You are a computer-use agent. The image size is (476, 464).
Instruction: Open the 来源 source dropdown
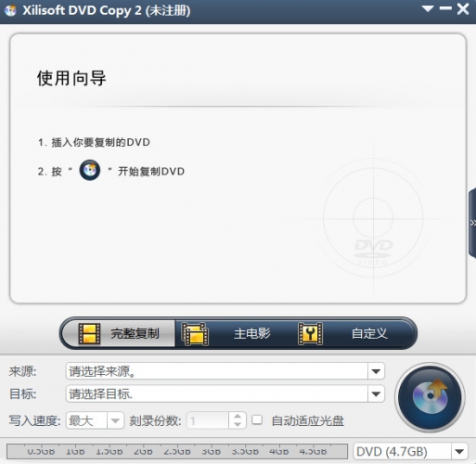(376, 371)
